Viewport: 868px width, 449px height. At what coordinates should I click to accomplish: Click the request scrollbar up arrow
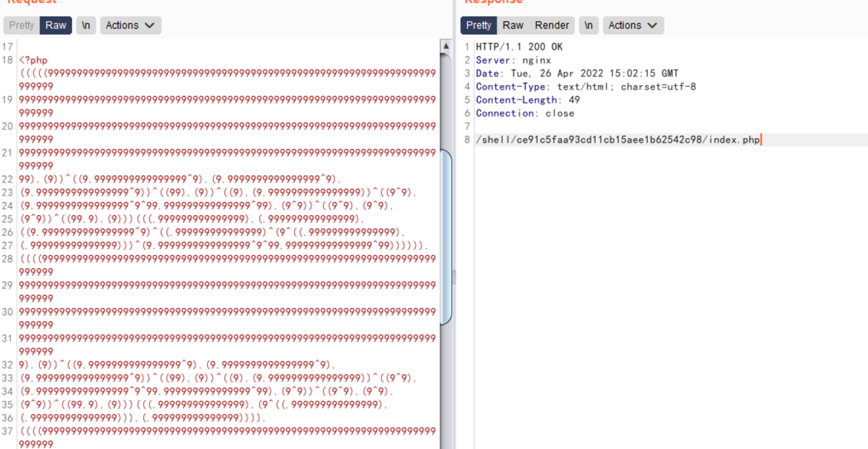pos(446,46)
